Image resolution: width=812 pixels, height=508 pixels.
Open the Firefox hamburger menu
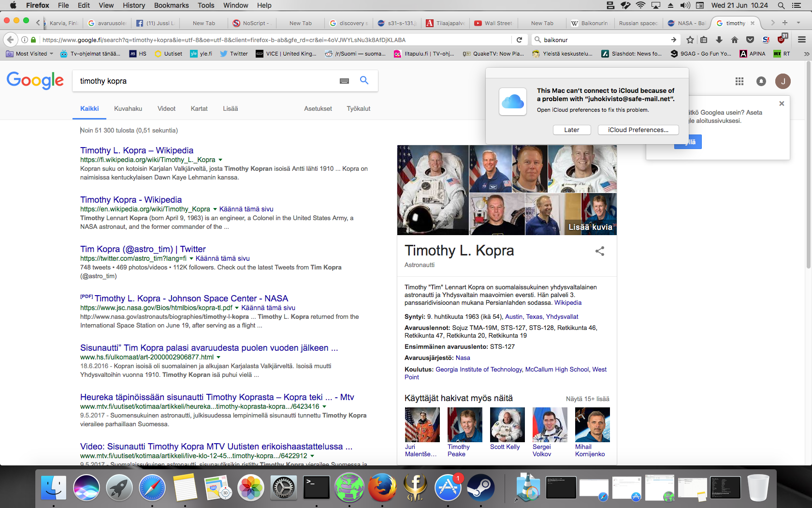pyautogui.click(x=802, y=40)
